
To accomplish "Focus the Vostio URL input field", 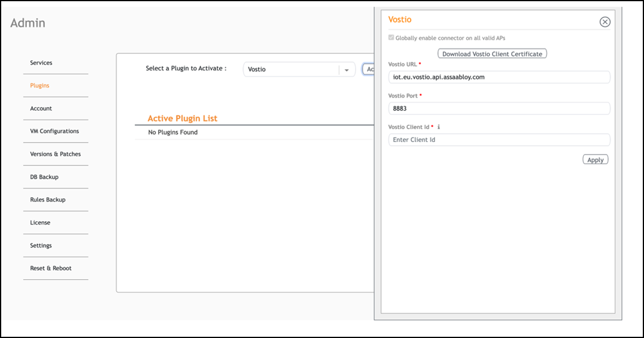I will click(499, 77).
